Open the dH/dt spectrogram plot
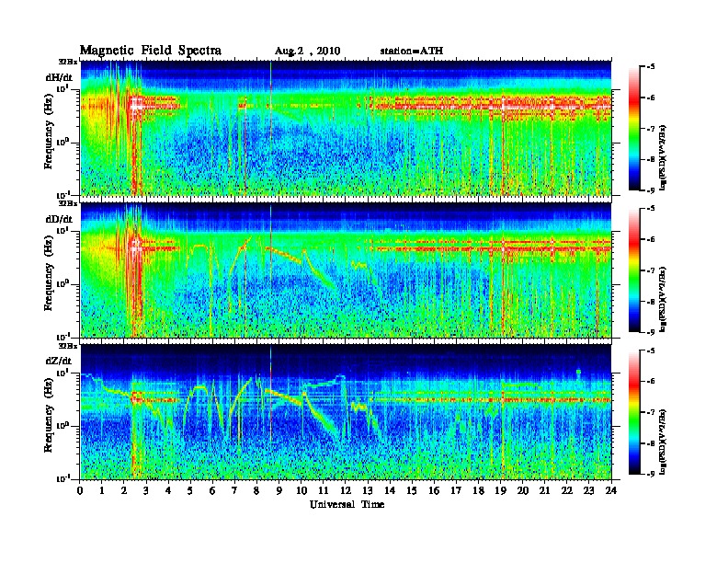 coord(346,128)
